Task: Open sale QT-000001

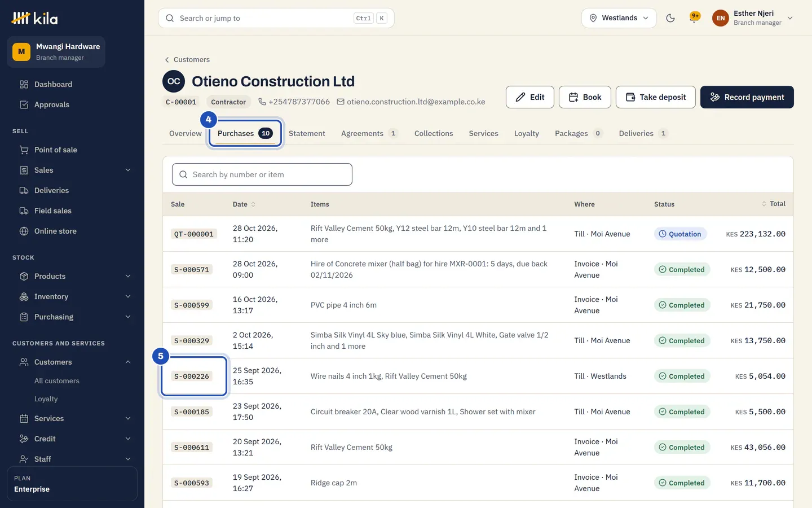Action: [194, 234]
